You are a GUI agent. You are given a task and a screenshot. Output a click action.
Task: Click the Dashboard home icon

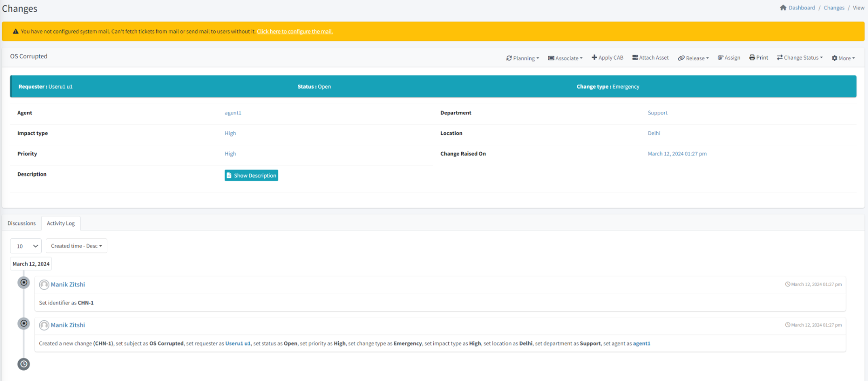(x=783, y=8)
